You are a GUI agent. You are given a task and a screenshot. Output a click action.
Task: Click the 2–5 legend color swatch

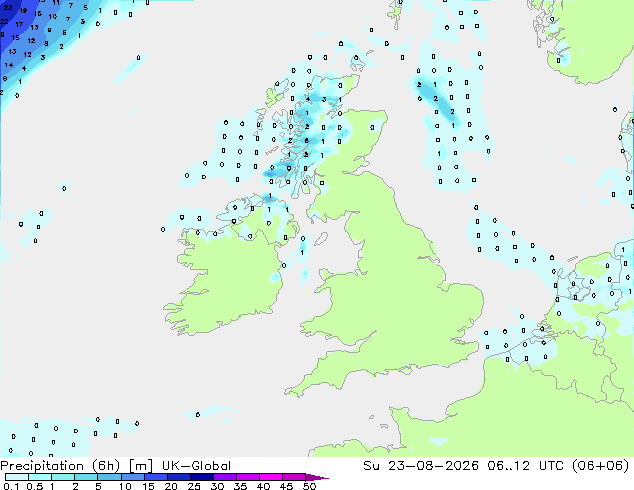point(86,477)
